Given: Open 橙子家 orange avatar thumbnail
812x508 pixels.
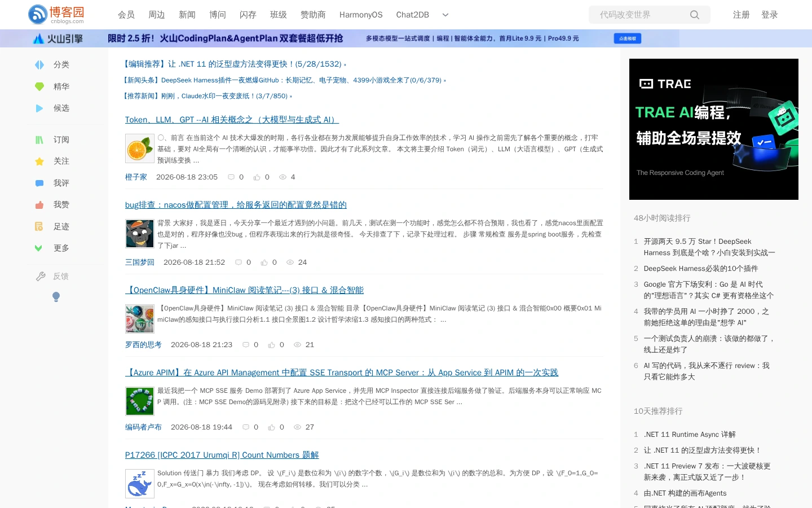Looking at the screenshot, I should 140,149.
